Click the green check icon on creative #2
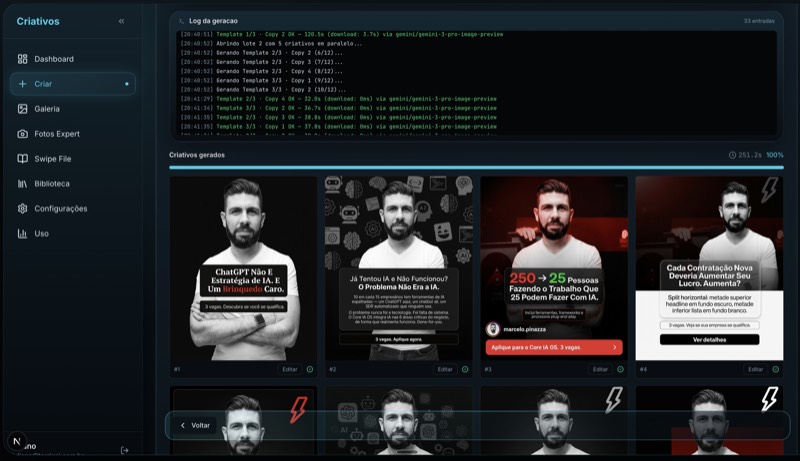The height and width of the screenshot is (461, 800). [x=465, y=369]
